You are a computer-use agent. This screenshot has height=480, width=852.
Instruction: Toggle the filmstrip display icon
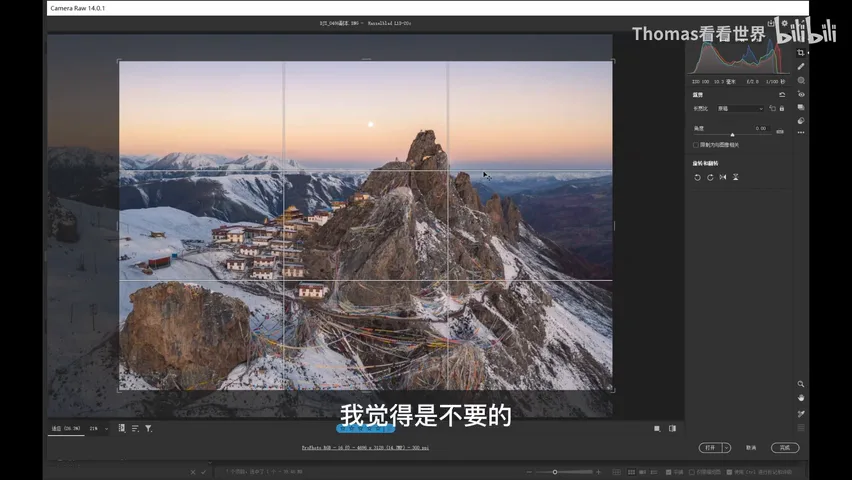tap(122, 428)
